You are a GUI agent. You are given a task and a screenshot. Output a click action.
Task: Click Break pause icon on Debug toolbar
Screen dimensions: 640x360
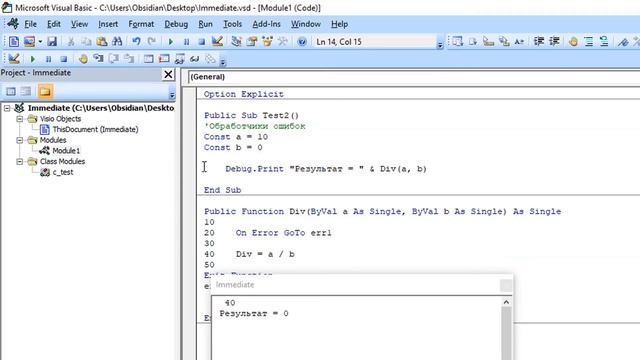point(48,59)
